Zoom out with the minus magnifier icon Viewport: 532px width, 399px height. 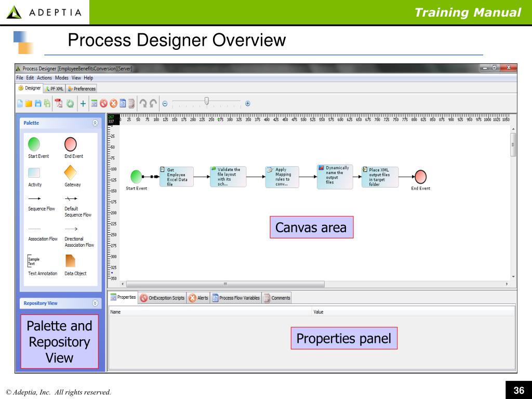tap(165, 103)
